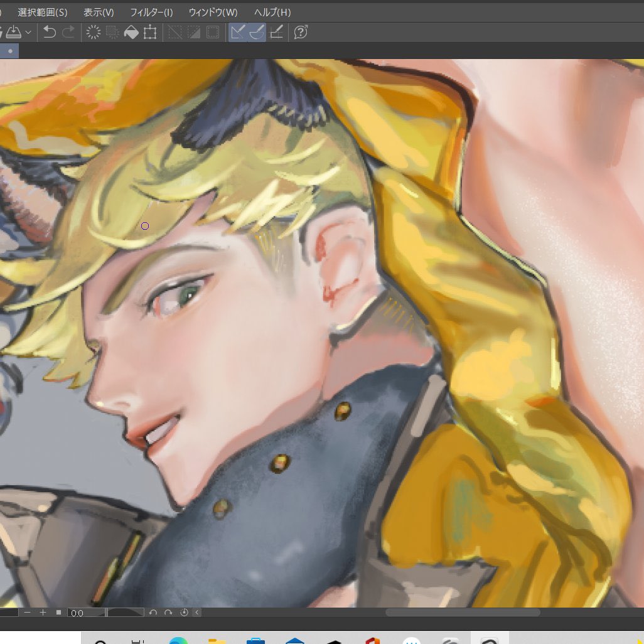Open the 表示(V) menu
The height and width of the screenshot is (644, 644).
pyautogui.click(x=99, y=13)
